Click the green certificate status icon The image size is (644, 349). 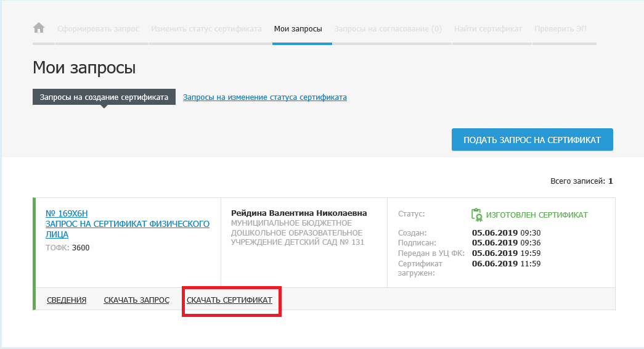pos(476,215)
